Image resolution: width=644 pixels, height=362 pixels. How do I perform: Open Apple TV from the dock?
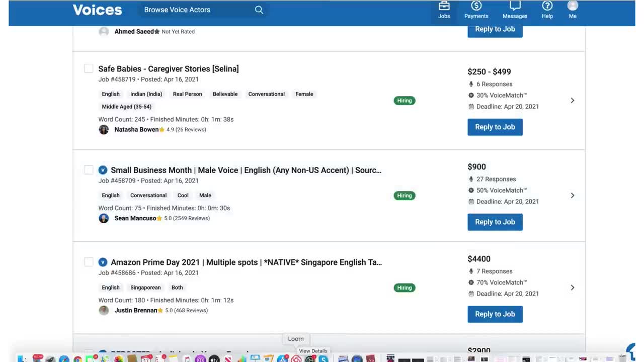[x=214, y=359]
